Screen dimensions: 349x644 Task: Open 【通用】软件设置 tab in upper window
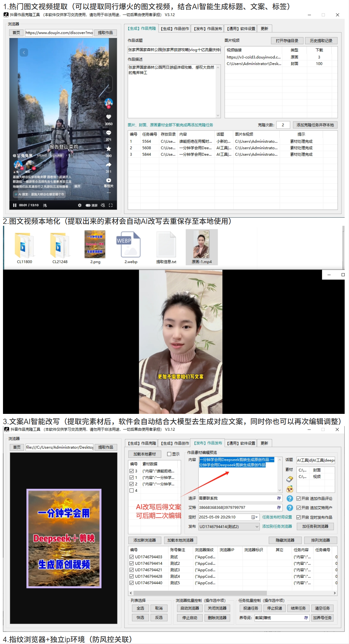(x=241, y=28)
